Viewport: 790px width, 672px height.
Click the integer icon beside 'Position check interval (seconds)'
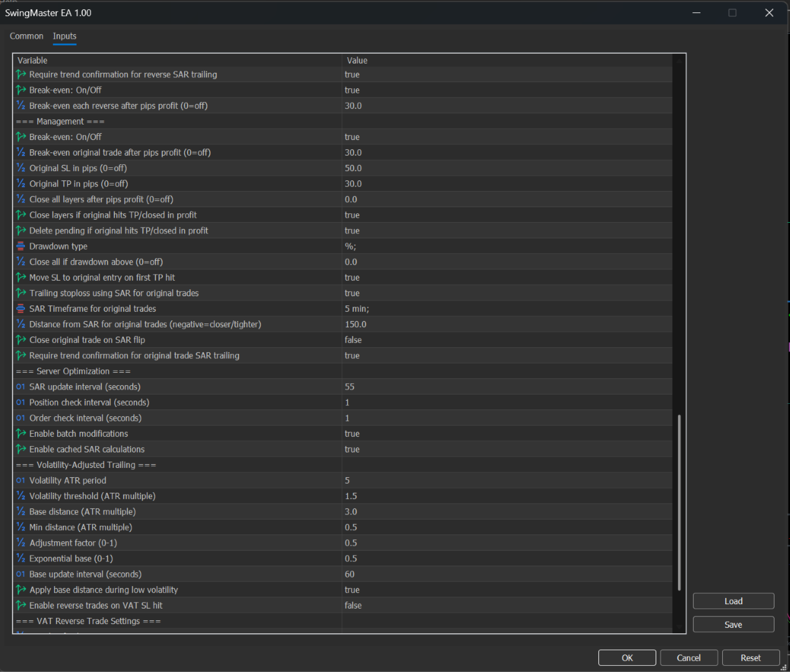pos(21,403)
